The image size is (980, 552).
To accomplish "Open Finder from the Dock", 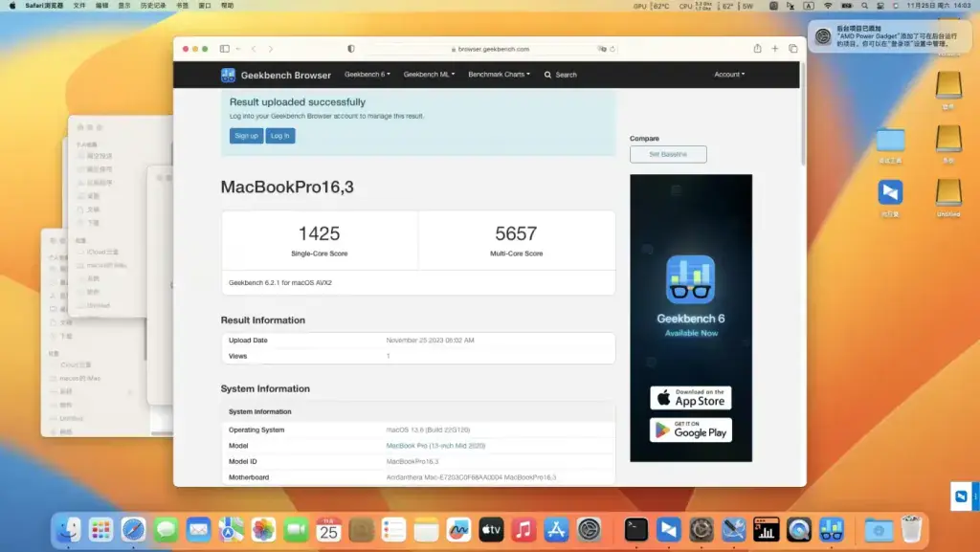I will pyautogui.click(x=68, y=530).
